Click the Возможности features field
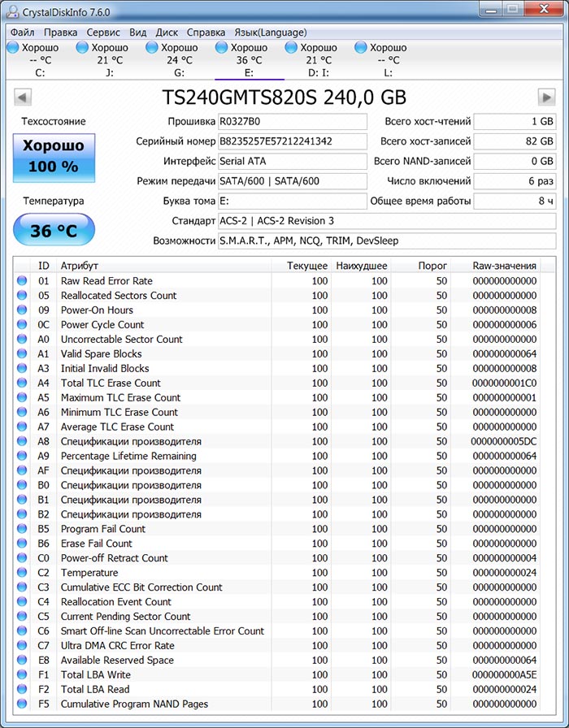This screenshot has height=728, width=569. 387,241
